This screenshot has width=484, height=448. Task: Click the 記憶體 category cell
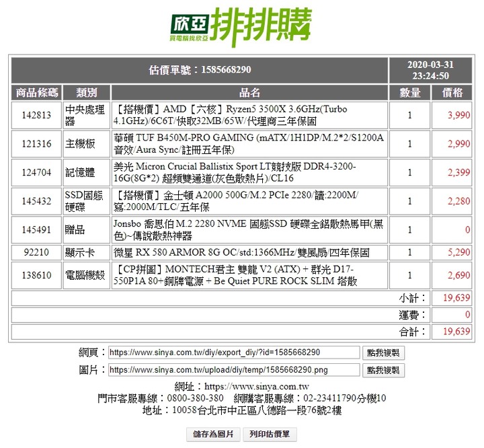87,172
